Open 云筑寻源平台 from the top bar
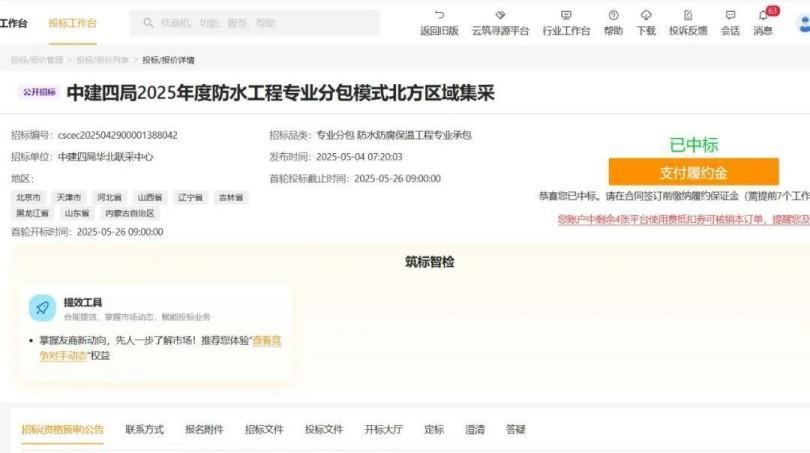810x453 pixels. pos(500,16)
